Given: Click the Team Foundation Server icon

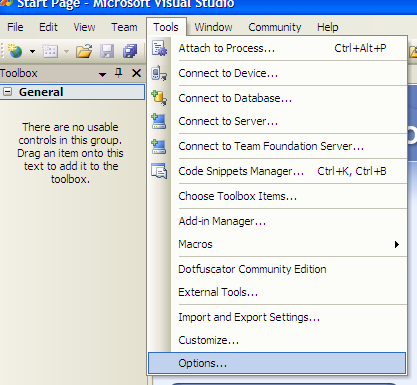Looking at the screenshot, I should click(x=159, y=146).
